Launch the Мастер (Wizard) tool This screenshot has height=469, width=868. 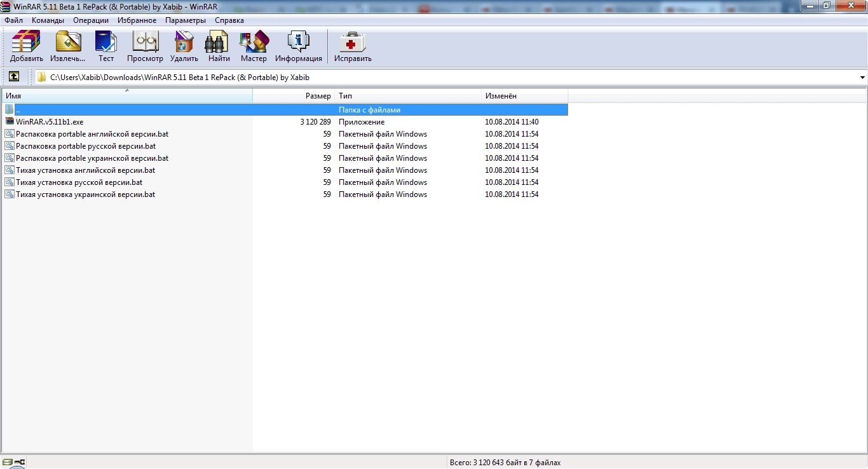pyautogui.click(x=254, y=47)
